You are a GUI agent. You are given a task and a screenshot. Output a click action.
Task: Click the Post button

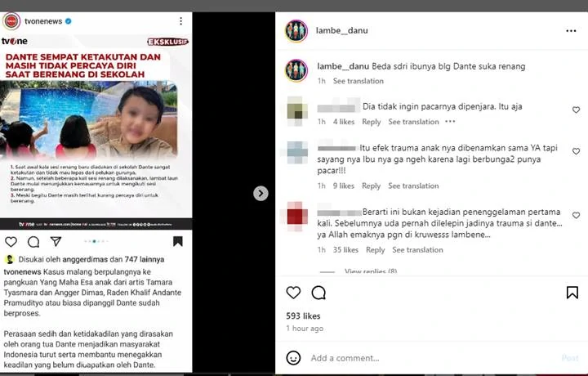click(x=570, y=358)
